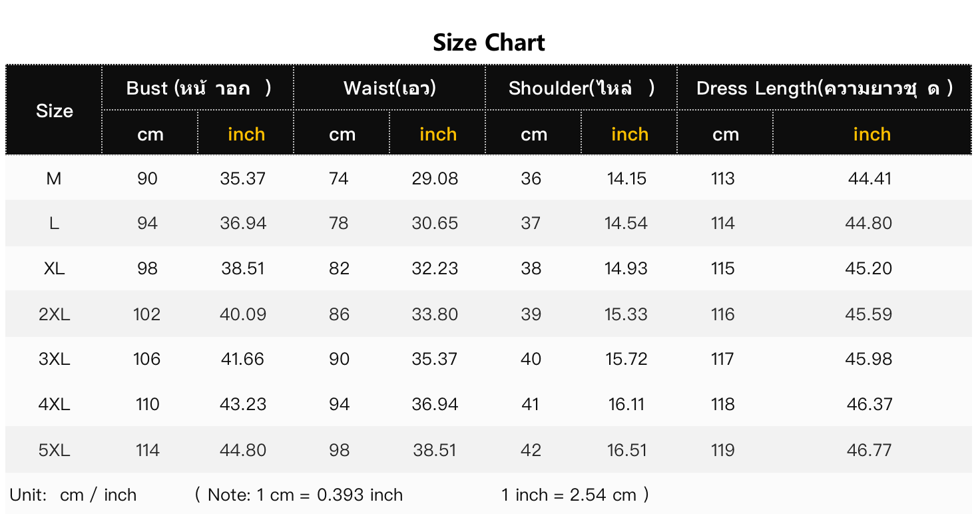Click the dress length value 113
This screenshot has width=980, height=514.
pos(722,178)
